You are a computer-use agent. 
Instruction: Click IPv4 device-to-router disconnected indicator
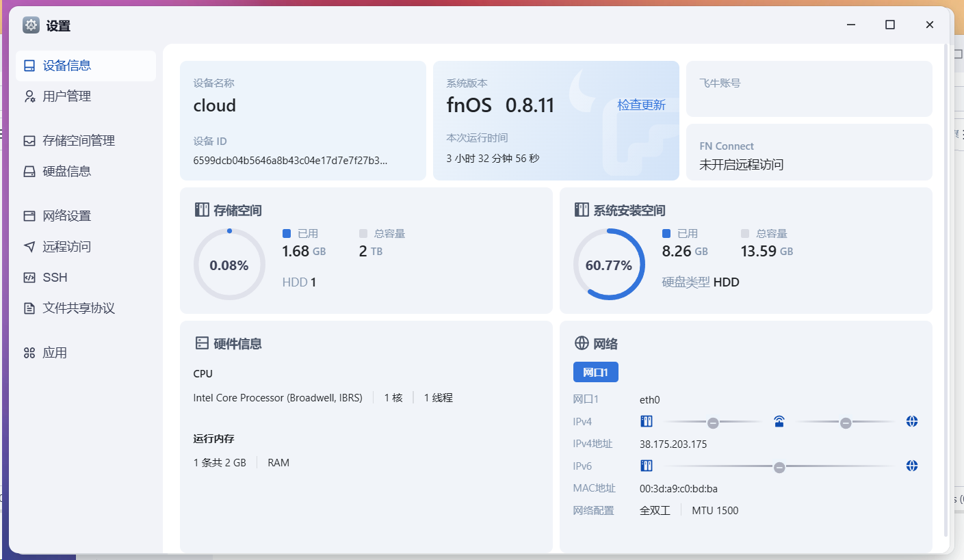[713, 423]
